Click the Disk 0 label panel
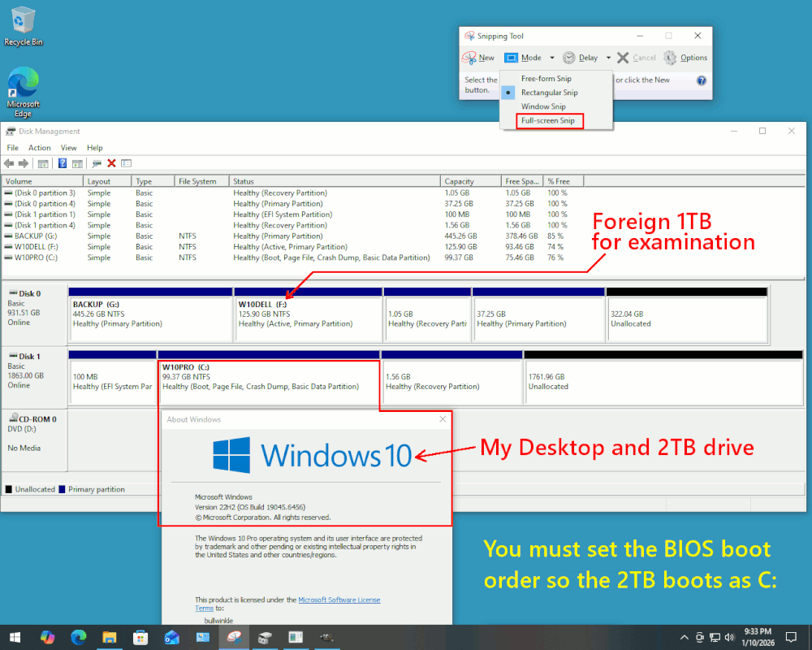812x650 pixels. [34, 314]
